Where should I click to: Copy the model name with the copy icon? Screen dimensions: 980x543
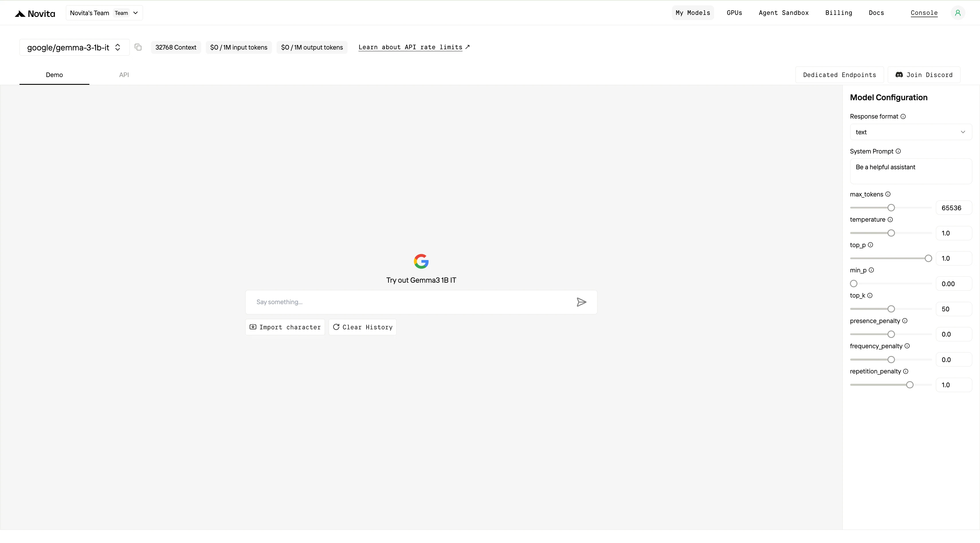pyautogui.click(x=138, y=47)
